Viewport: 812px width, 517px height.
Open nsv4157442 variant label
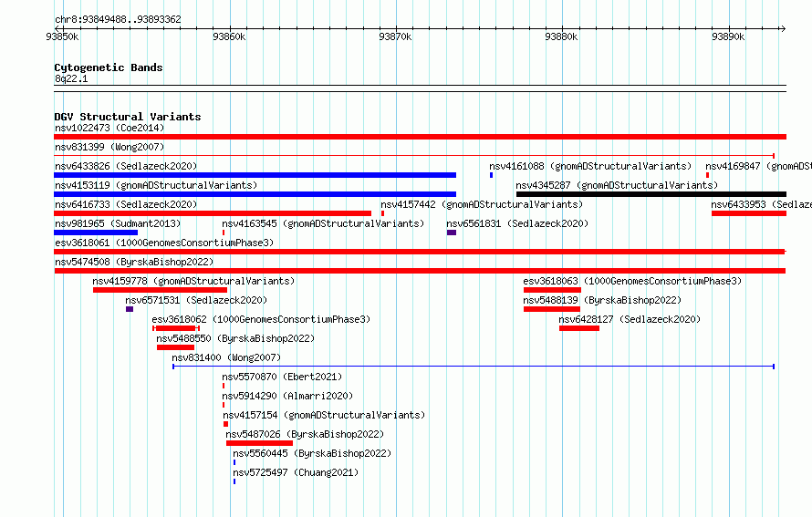[x=482, y=204]
